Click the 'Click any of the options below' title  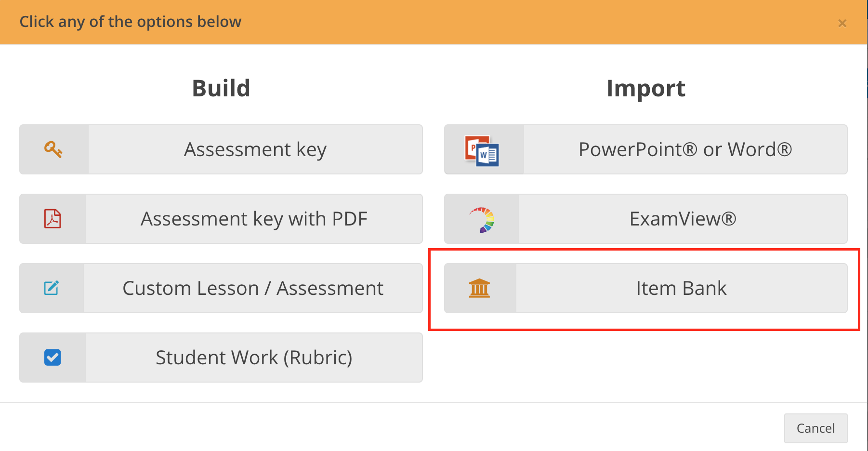tap(131, 22)
